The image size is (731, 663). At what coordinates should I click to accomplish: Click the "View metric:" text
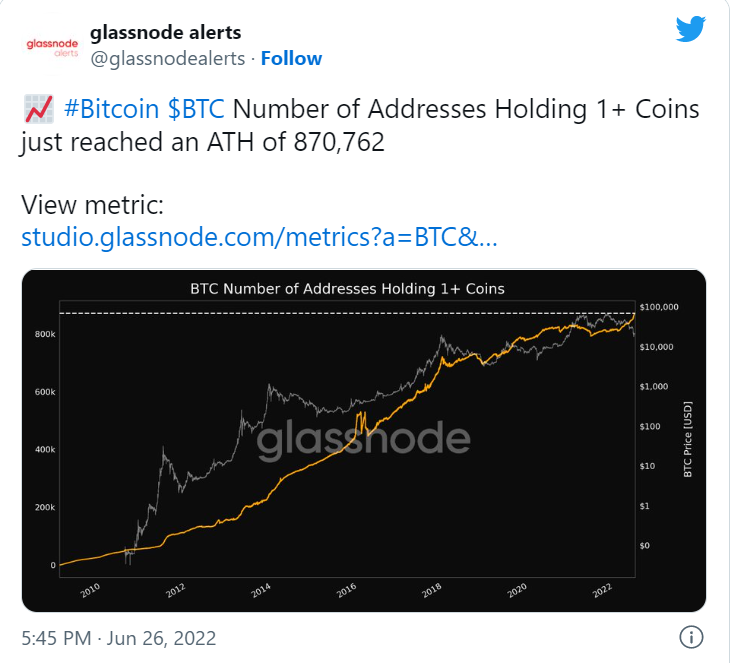[x=91, y=206]
